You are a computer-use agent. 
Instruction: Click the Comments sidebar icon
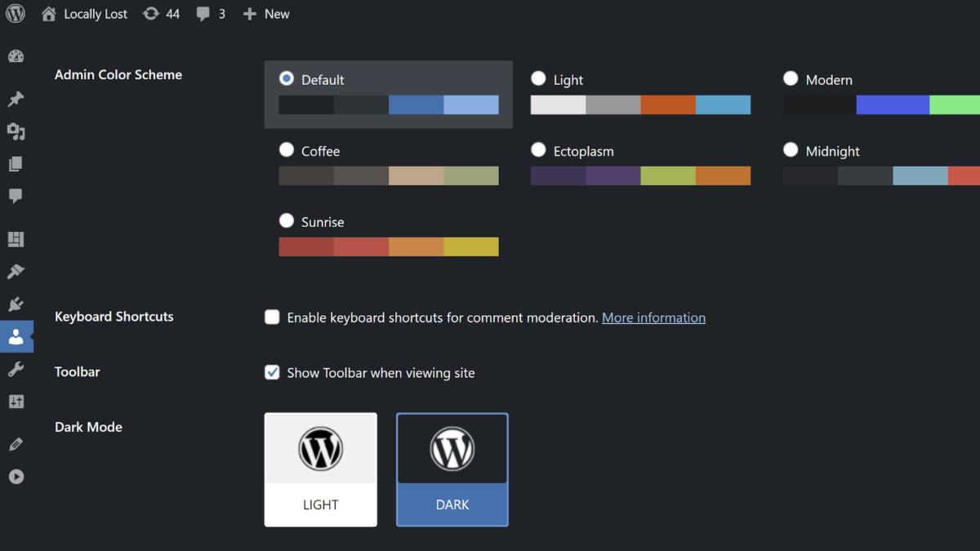(x=16, y=196)
